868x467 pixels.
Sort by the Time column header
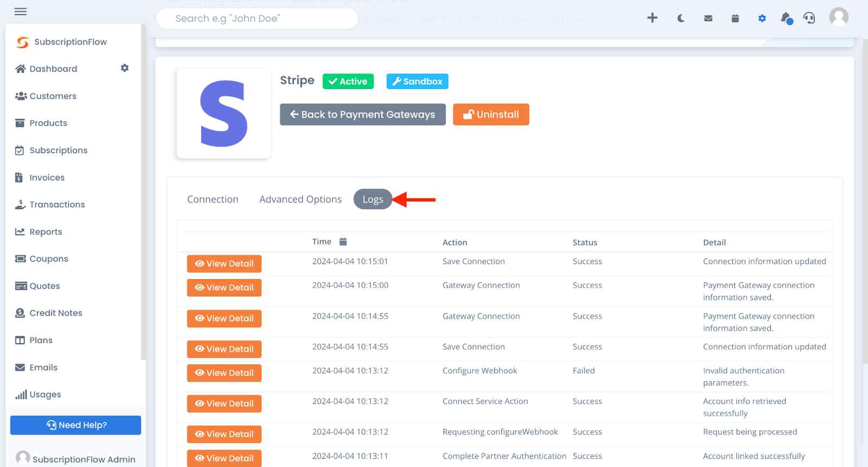[x=322, y=242]
